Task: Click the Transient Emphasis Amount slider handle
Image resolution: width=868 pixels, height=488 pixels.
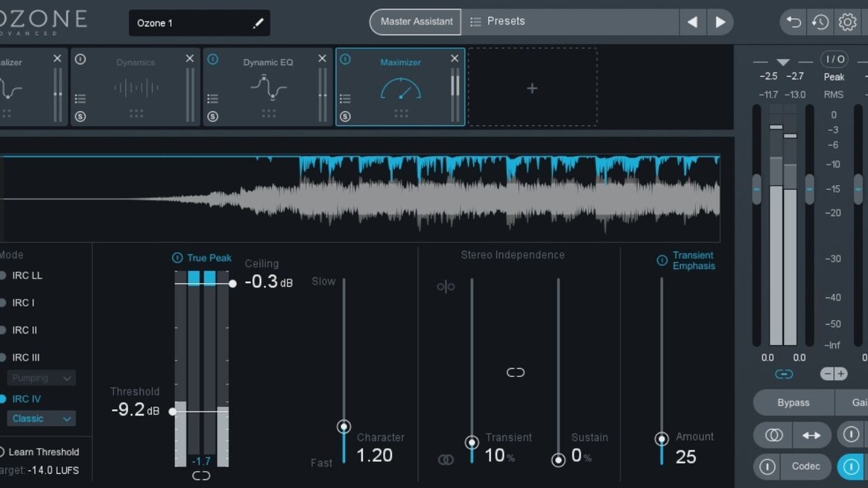Action: pyautogui.click(x=662, y=439)
